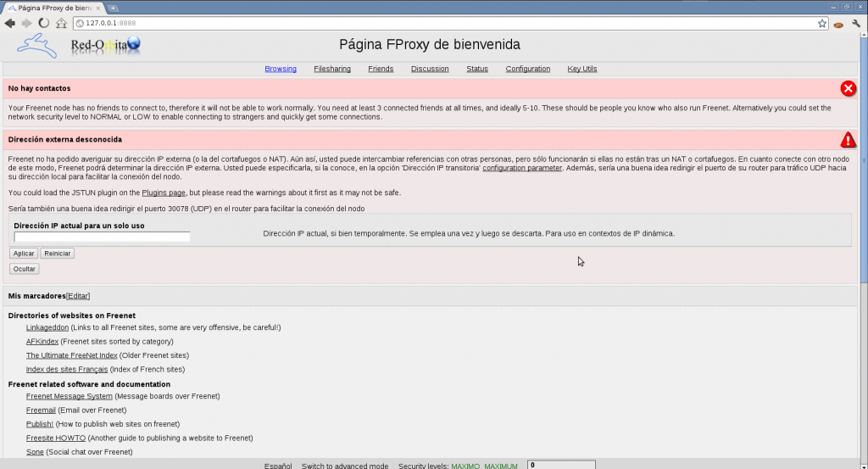
Task: Click the Freenet rabbit logo
Action: coord(37,46)
